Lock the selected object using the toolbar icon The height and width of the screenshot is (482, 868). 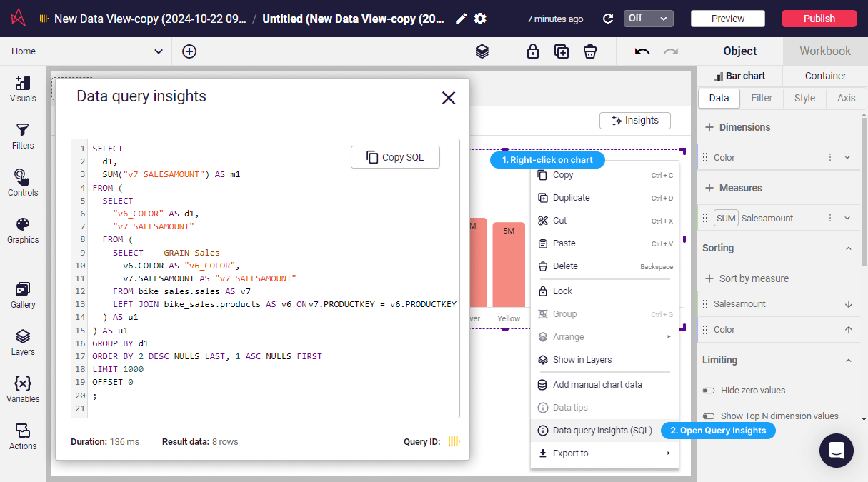[532, 51]
